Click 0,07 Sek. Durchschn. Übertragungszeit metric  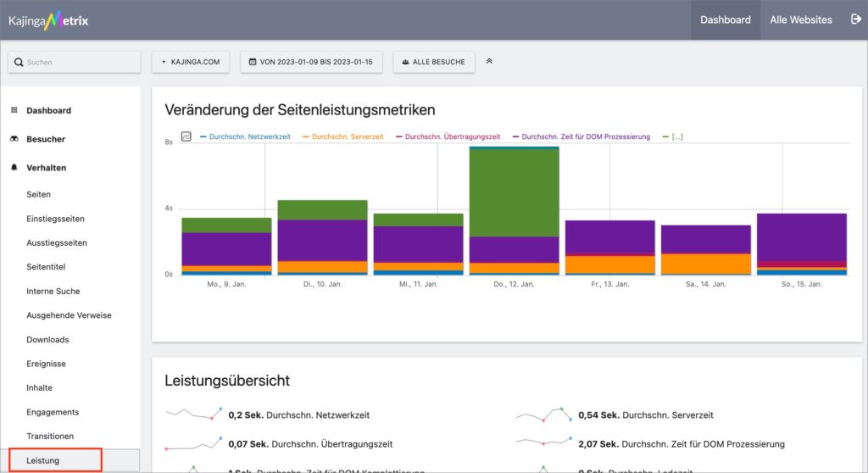click(x=310, y=444)
